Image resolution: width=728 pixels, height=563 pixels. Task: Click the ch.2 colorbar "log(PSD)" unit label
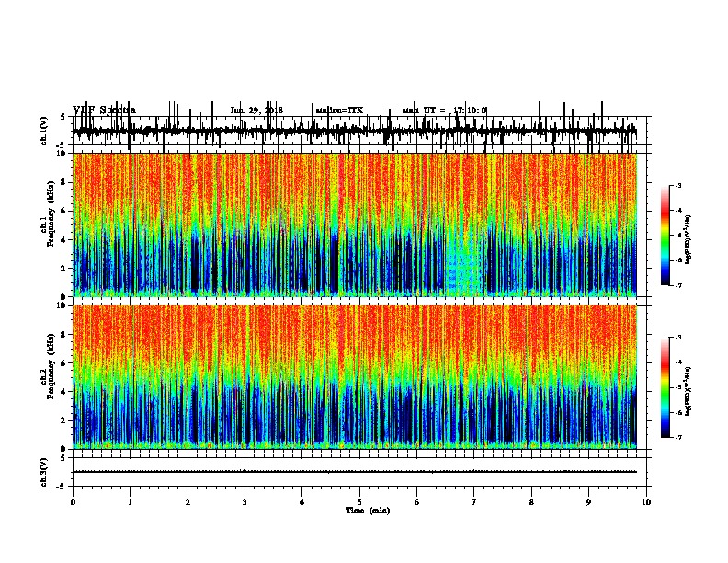coord(688,391)
